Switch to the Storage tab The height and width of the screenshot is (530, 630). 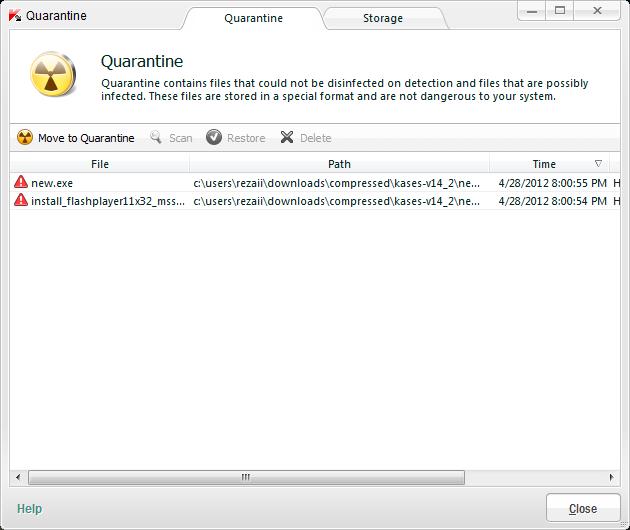coord(383,18)
